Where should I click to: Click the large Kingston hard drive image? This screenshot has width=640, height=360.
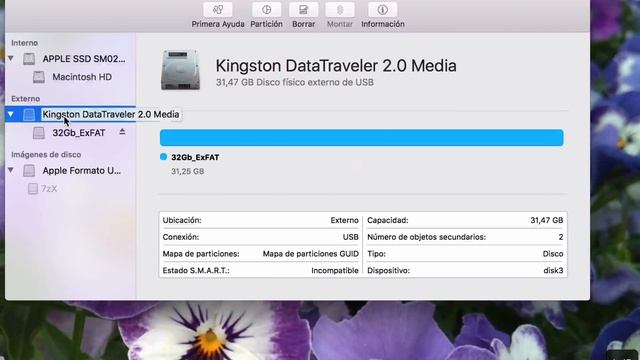(x=180, y=70)
